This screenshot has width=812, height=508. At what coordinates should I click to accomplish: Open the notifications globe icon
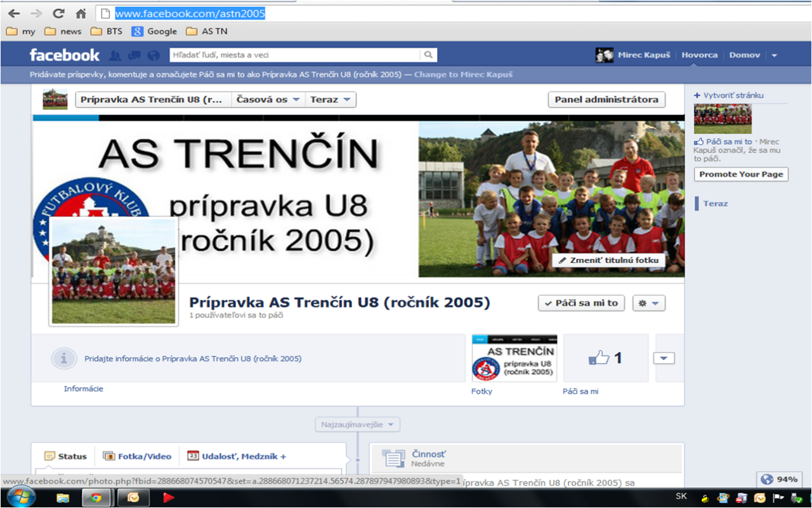(153, 55)
